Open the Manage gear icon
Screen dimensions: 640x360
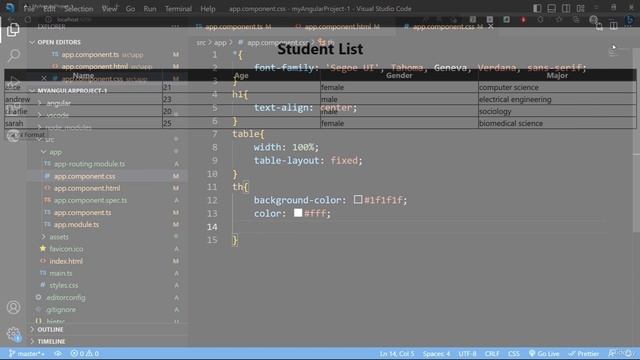(x=13, y=334)
